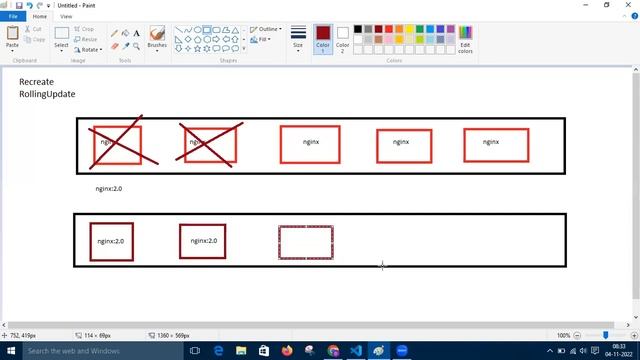
Task: Choose the Right arrow shape
Action: point(216,40)
